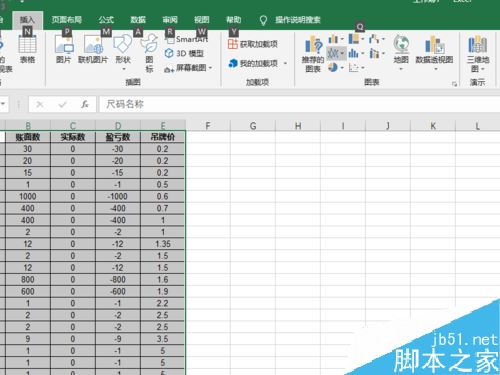This screenshot has width=500, height=375.
Task: Select the cell containing 800
Action: (28, 280)
